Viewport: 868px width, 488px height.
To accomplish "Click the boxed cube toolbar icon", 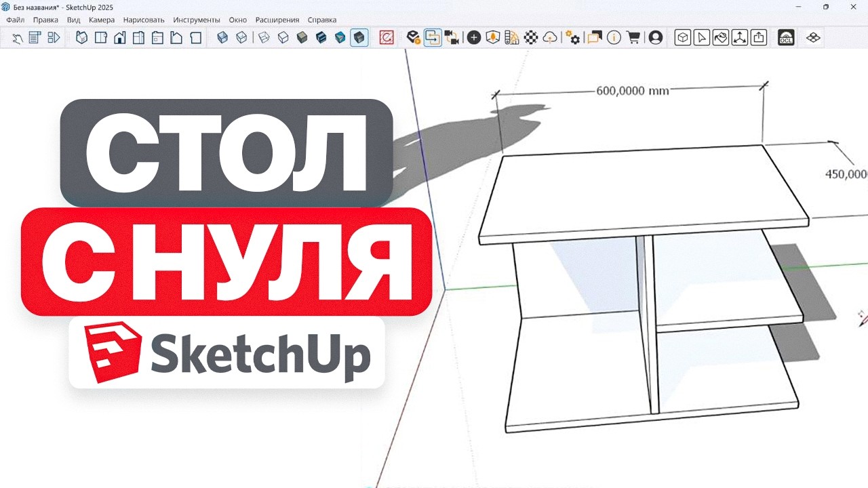I will click(683, 38).
